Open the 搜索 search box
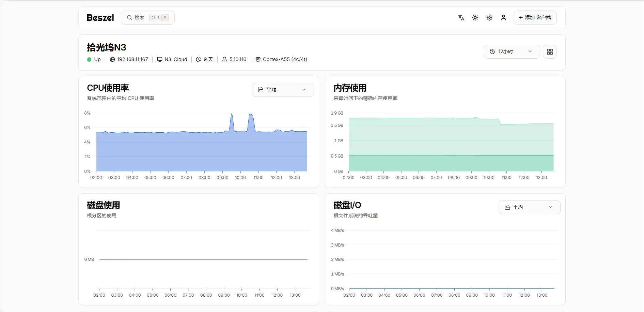 (147, 17)
